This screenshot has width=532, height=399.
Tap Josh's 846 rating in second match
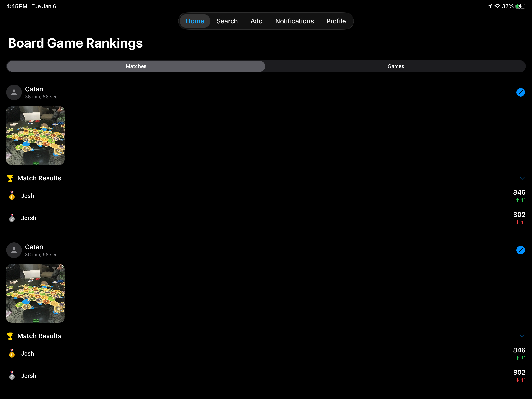pyautogui.click(x=519, y=350)
